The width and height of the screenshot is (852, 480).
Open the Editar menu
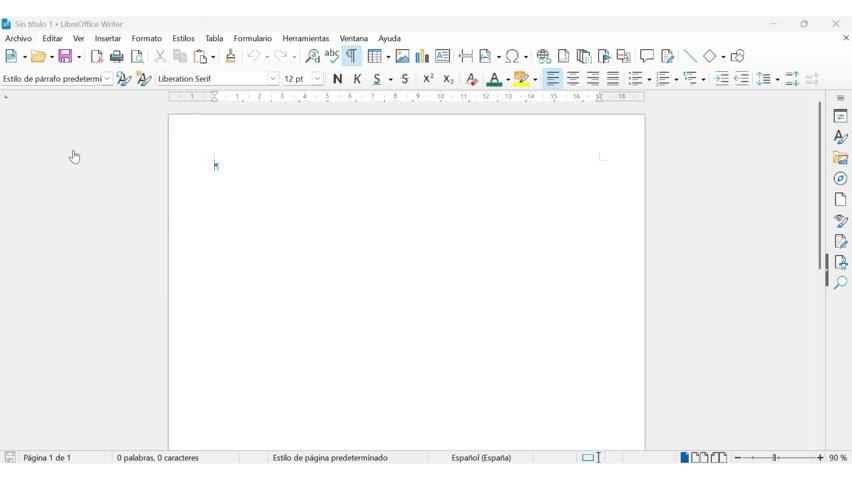coord(52,39)
